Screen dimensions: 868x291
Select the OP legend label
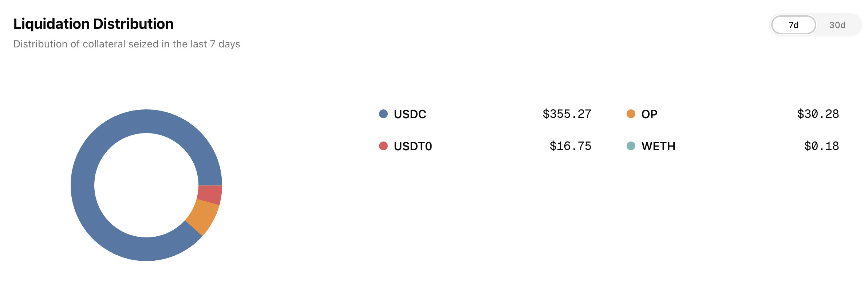(x=650, y=114)
